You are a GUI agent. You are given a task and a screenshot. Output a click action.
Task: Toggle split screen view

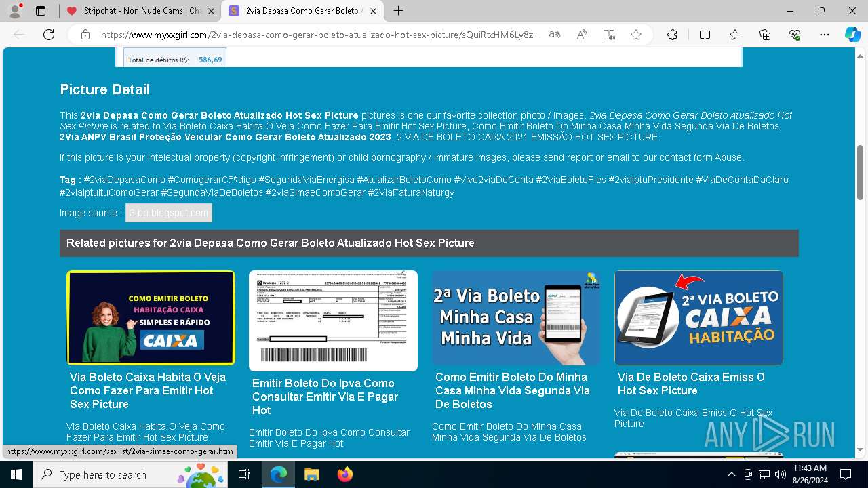point(705,35)
